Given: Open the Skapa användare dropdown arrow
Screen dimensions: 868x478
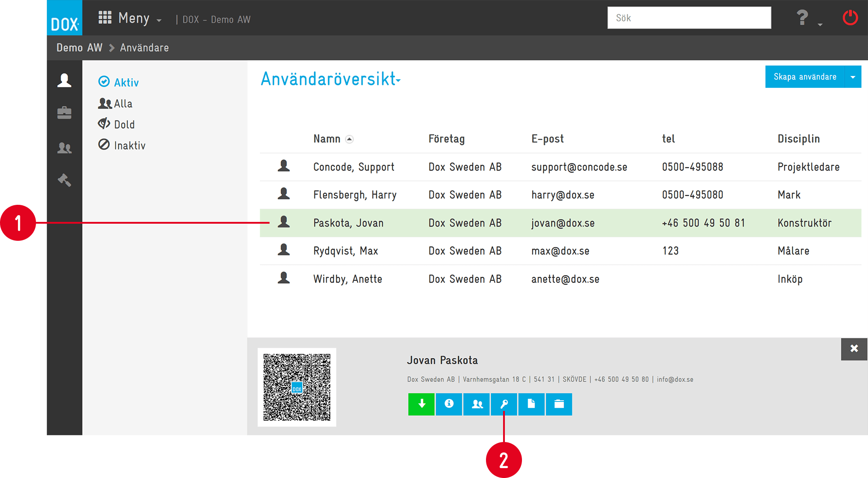Looking at the screenshot, I should [853, 77].
